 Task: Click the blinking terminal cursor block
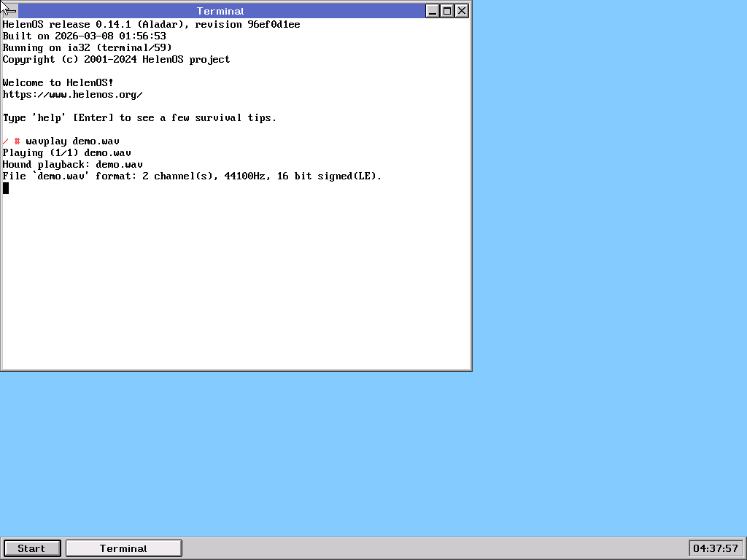point(6,188)
